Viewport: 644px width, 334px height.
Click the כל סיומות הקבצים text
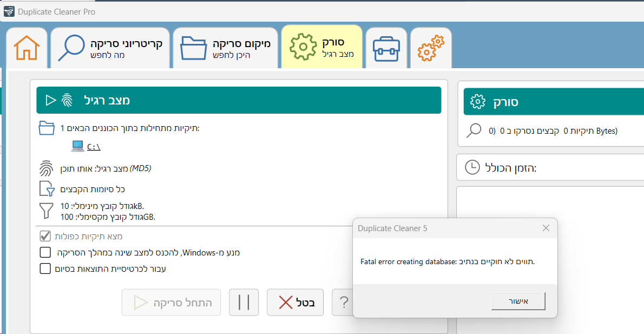tap(93, 189)
